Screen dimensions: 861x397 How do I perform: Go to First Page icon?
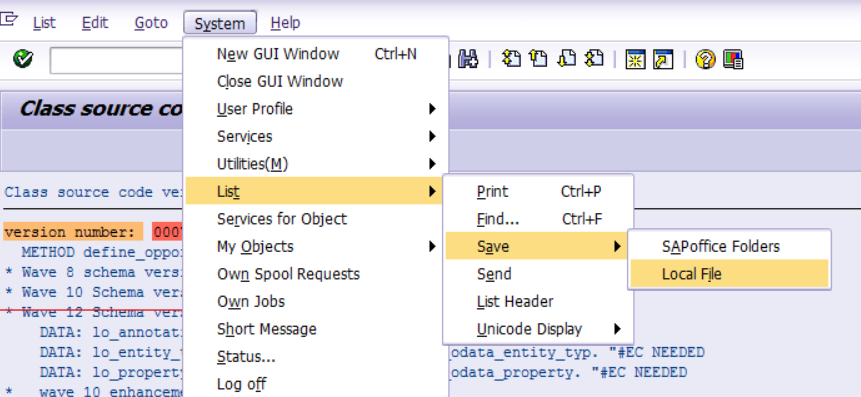click(x=511, y=59)
